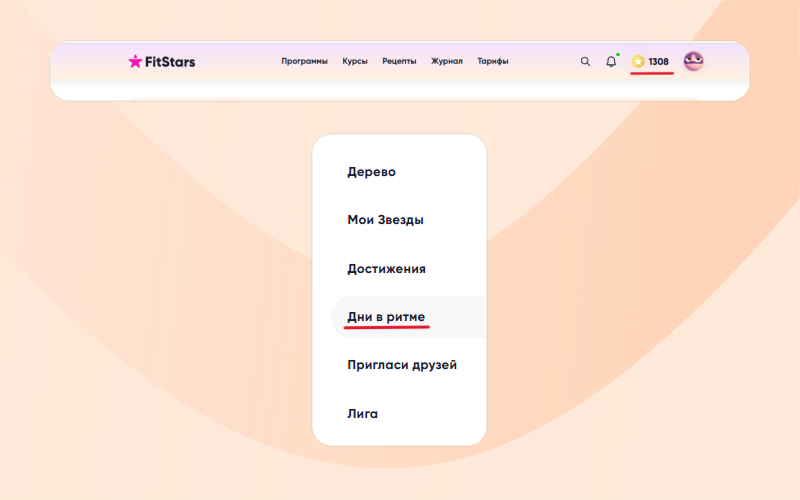Open notifications bell icon
The height and width of the screenshot is (500, 800).
tap(611, 61)
